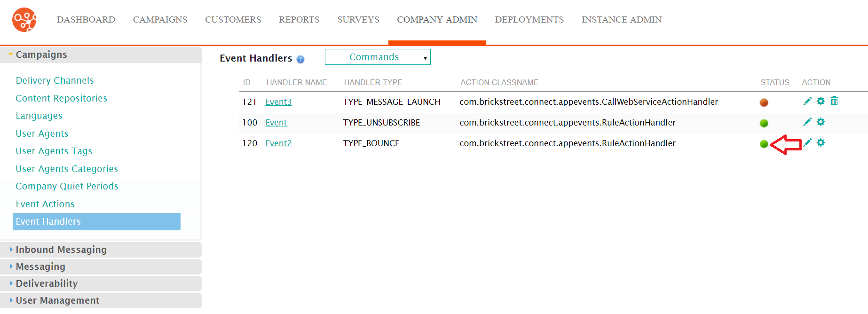Select the Company Admin tab

(x=437, y=20)
